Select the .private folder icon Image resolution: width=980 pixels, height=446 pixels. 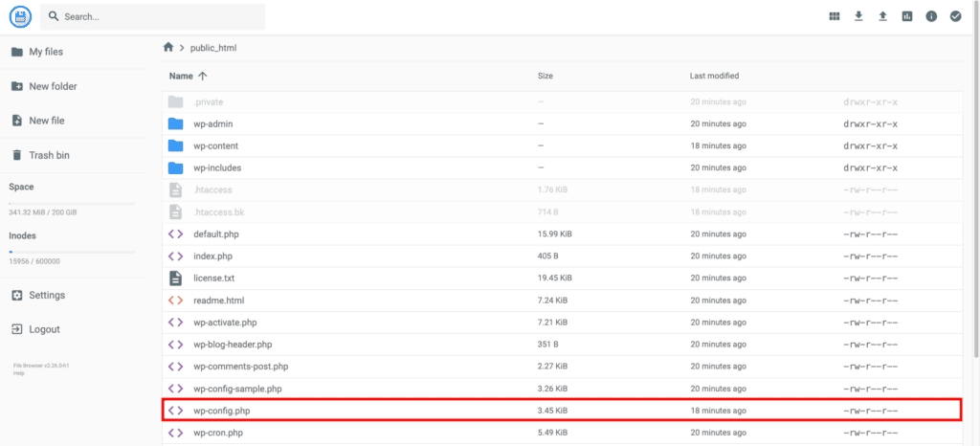[x=176, y=101]
